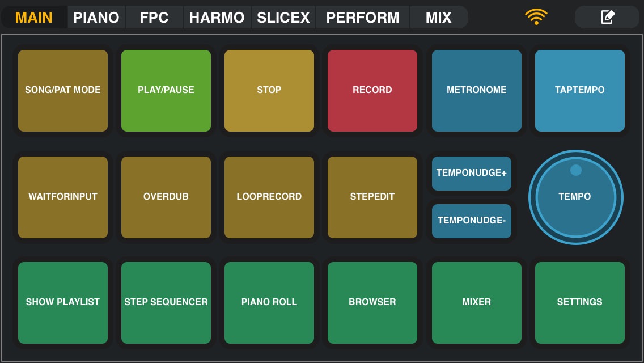This screenshot has height=363, width=644.
Task: Tap the Wi-Fi connection status icon
Action: coord(536,17)
